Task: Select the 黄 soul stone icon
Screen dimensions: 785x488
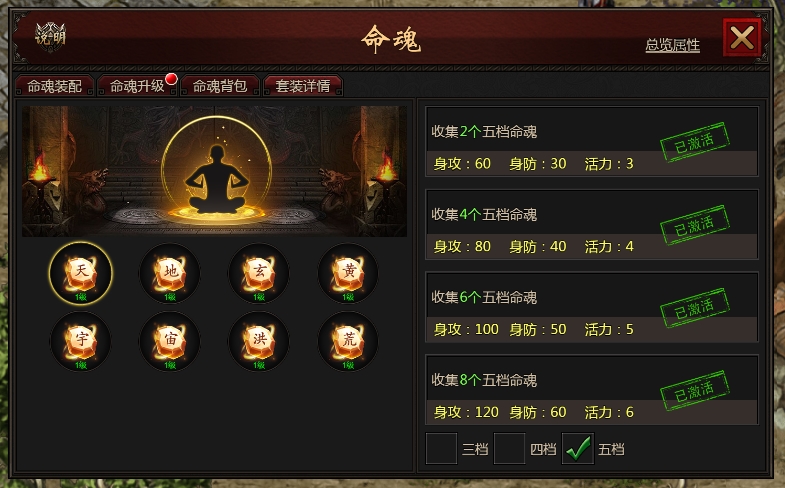Action: coord(348,273)
